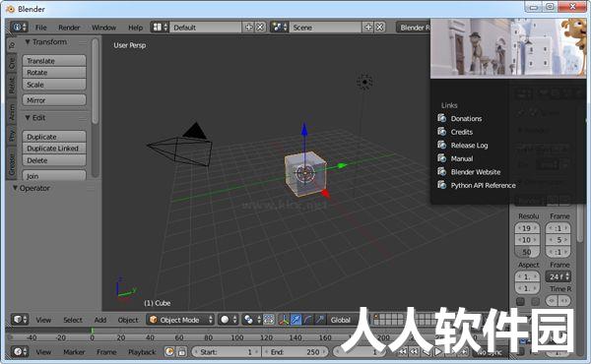Open the Scene selector field
Image resolution: width=591 pixels, height=364 pixels.
(325, 28)
